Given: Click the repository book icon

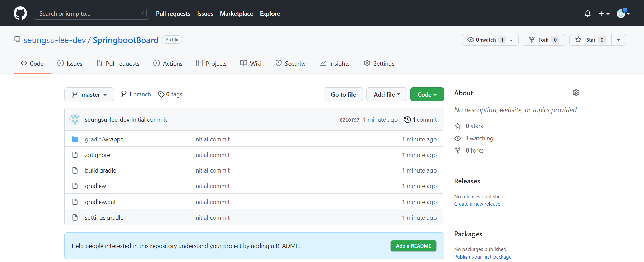Looking at the screenshot, I should point(17,40).
